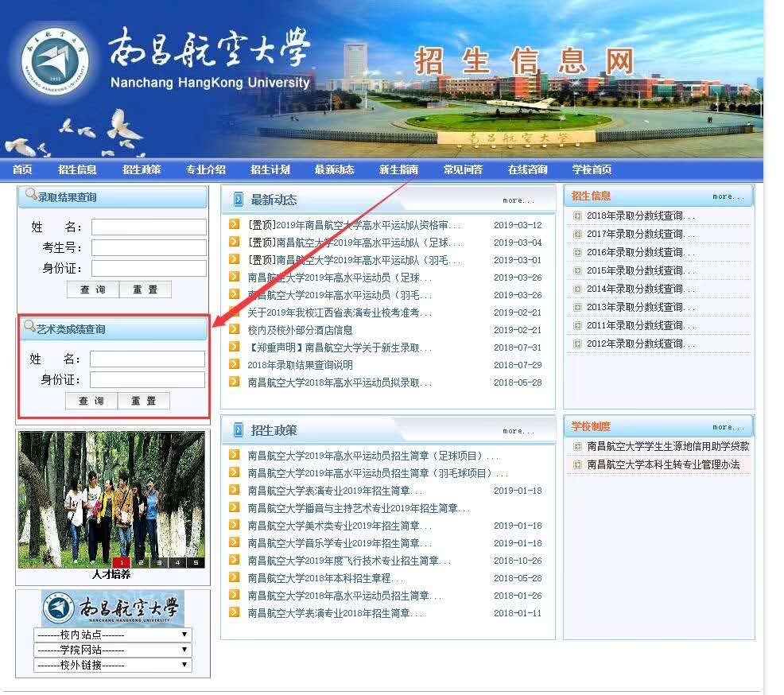Click 重置 button in 录取结果查询 form
Image resolution: width=784 pixels, height=695 pixels.
pyautogui.click(x=146, y=289)
